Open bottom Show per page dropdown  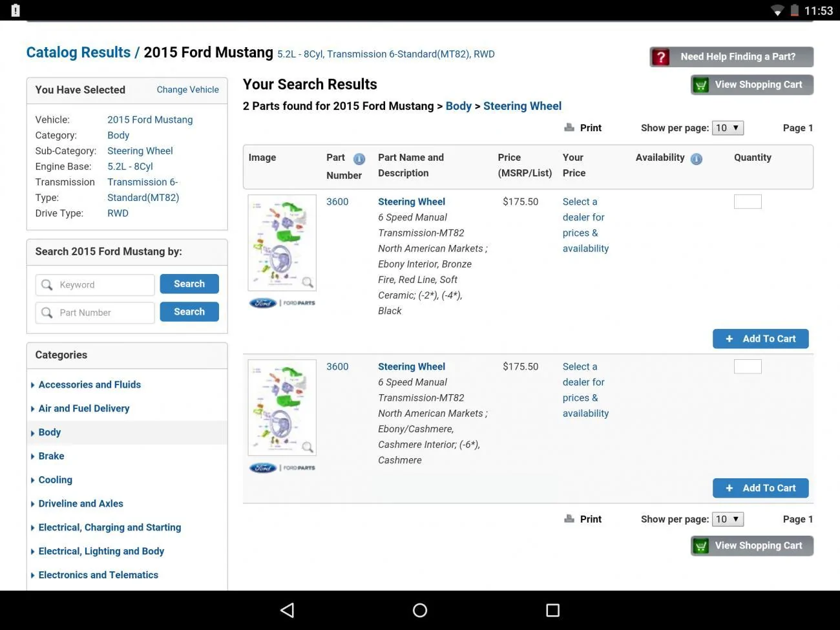(x=728, y=519)
